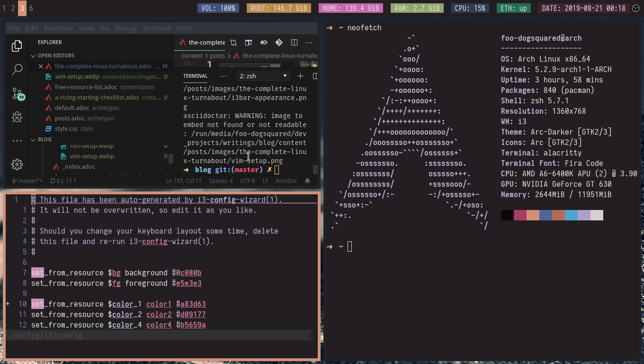
Task: Open the View menu
Action: (86, 28)
